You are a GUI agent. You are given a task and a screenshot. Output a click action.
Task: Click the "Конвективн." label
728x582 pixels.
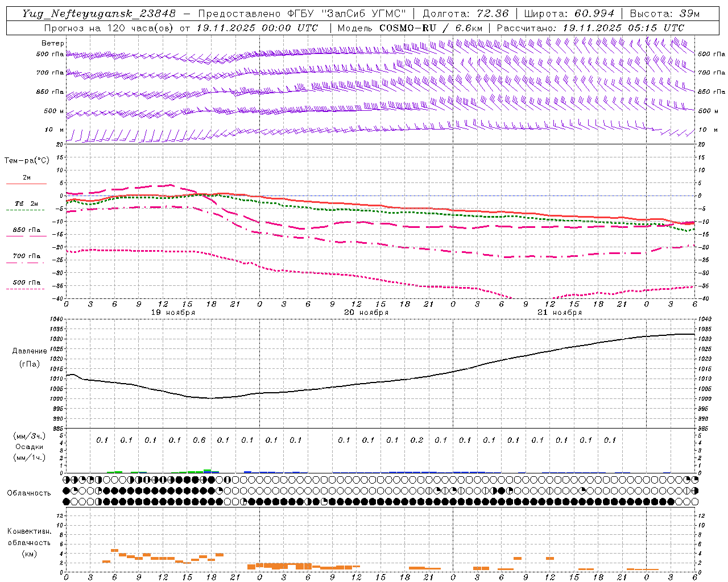click(x=29, y=531)
